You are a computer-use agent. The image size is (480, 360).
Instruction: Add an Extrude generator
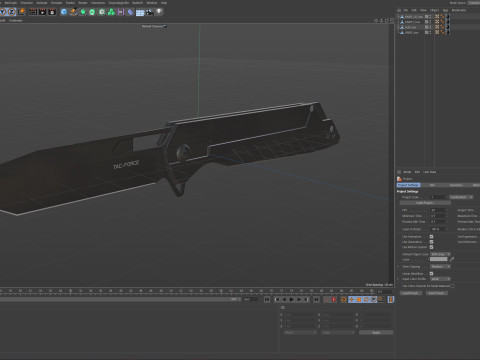[92, 12]
